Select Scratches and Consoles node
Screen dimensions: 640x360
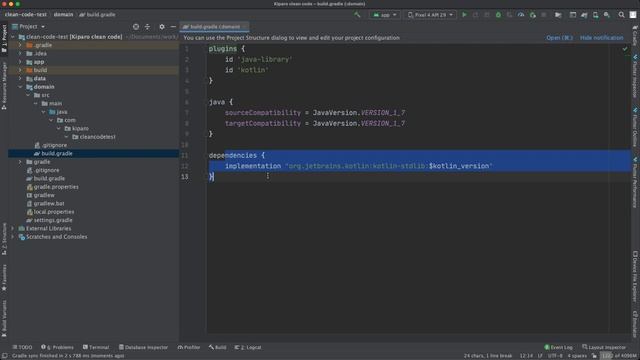53,237
